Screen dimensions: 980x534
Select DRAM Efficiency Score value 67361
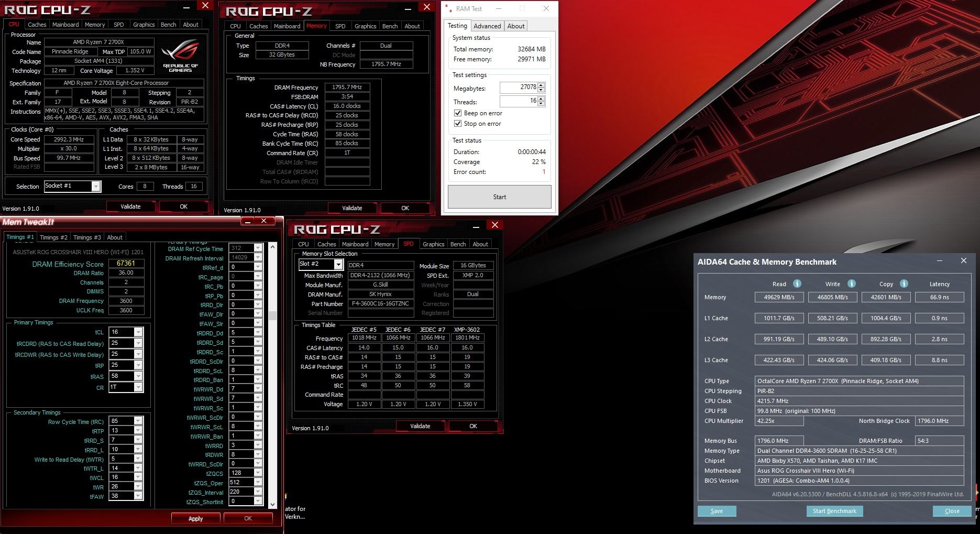pos(126,264)
